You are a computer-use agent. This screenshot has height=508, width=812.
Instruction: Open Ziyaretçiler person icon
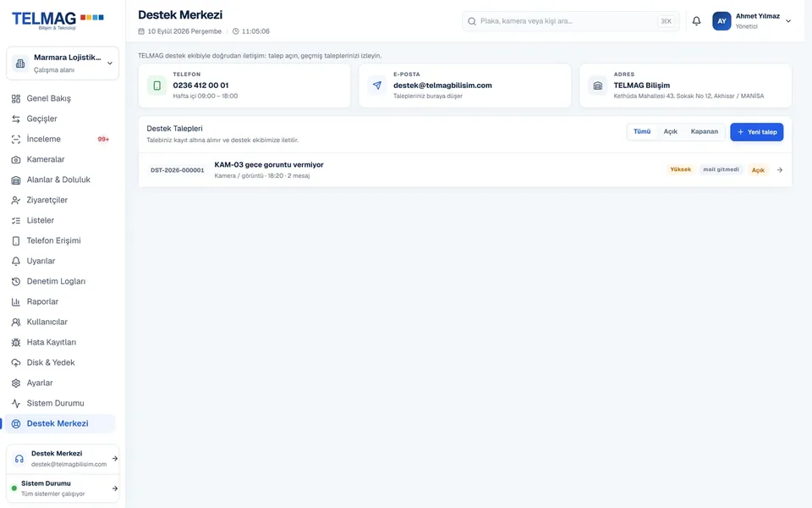pyautogui.click(x=16, y=200)
